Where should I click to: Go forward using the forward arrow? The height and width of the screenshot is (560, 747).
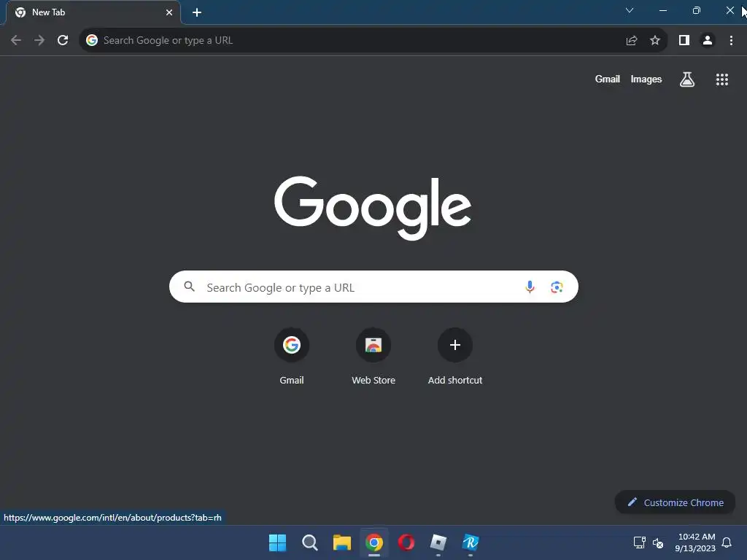point(39,41)
